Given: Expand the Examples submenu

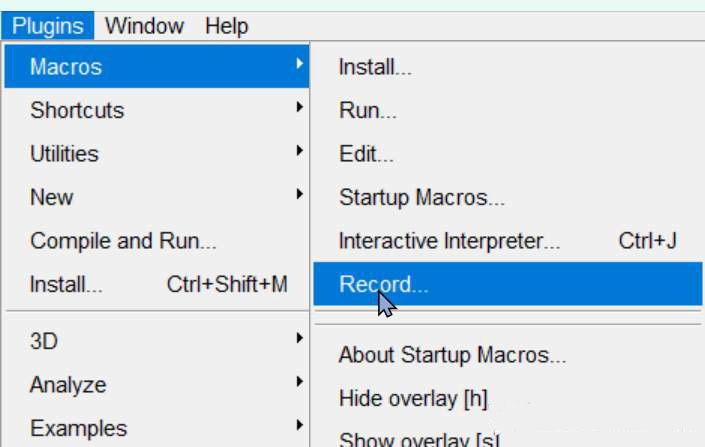Looking at the screenshot, I should 156,428.
